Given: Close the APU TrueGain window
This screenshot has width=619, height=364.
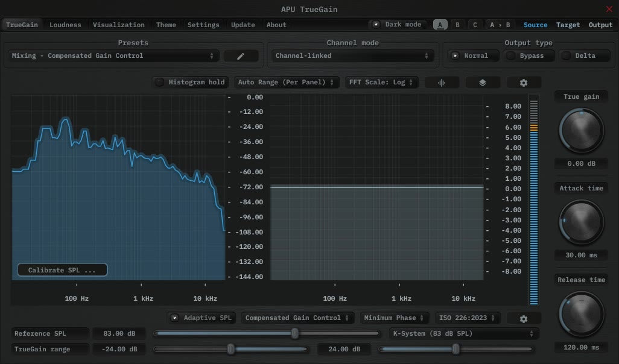Looking at the screenshot, I should (x=609, y=8).
